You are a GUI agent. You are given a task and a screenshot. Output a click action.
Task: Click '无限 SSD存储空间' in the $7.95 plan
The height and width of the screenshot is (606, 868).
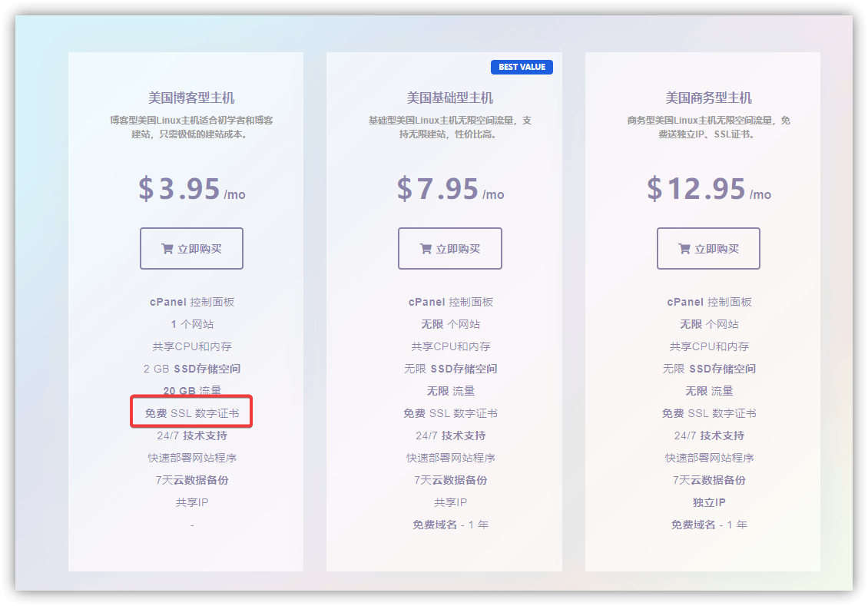click(451, 369)
